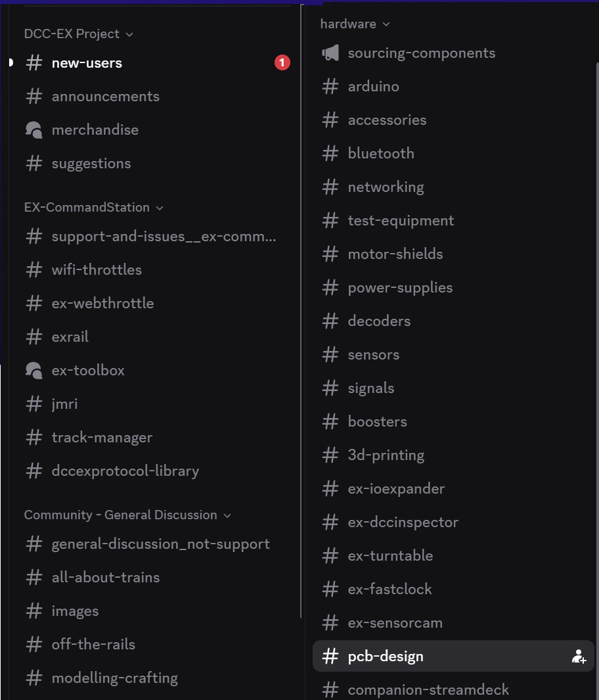The height and width of the screenshot is (700, 599).
Task: Click the red unread badge on new-users
Action: [x=282, y=63]
